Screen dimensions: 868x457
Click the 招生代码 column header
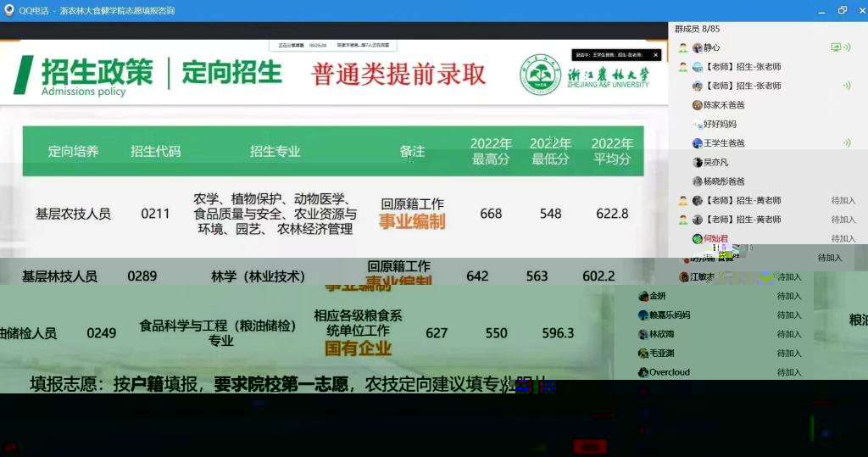156,151
